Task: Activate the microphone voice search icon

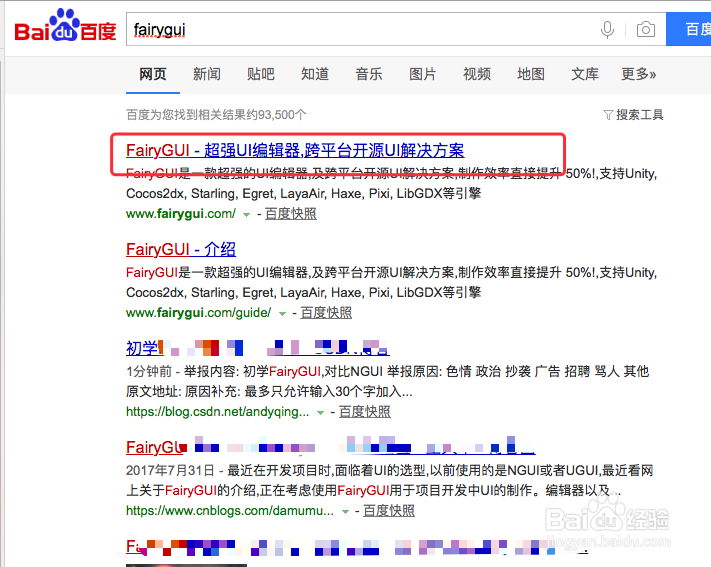Action: (607, 30)
